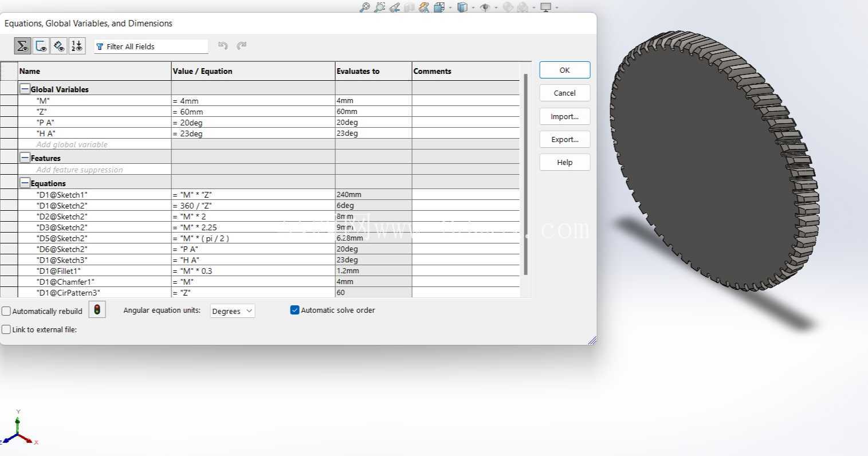Click the "= 60mm" value cell
The width and height of the screenshot is (868, 456).
tap(253, 112)
